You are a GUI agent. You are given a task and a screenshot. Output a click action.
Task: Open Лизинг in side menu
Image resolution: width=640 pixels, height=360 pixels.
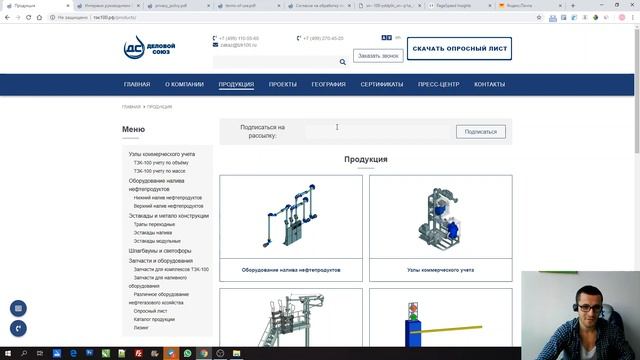coord(141,328)
